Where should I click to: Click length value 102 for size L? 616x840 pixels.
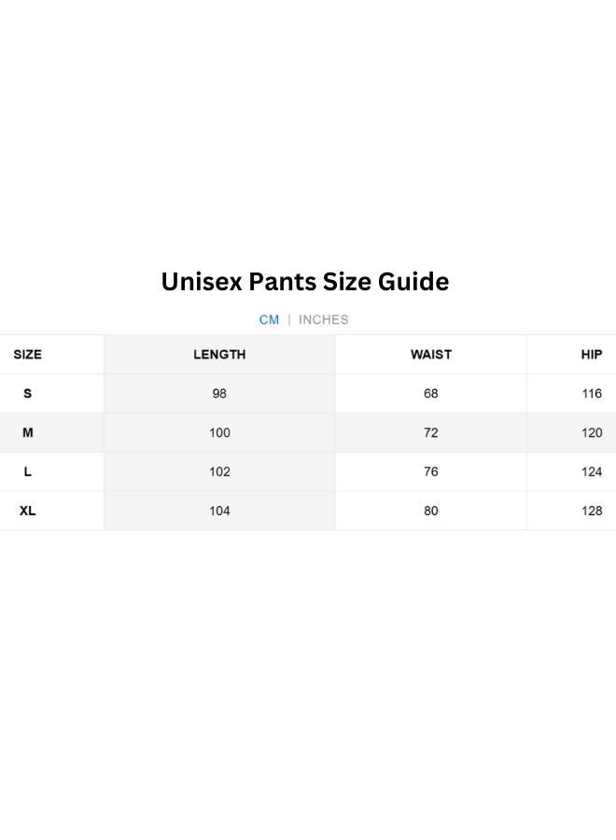pos(219,472)
